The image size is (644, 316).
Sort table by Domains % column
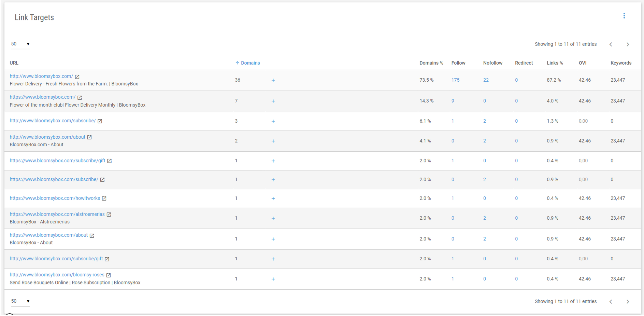[431, 63]
